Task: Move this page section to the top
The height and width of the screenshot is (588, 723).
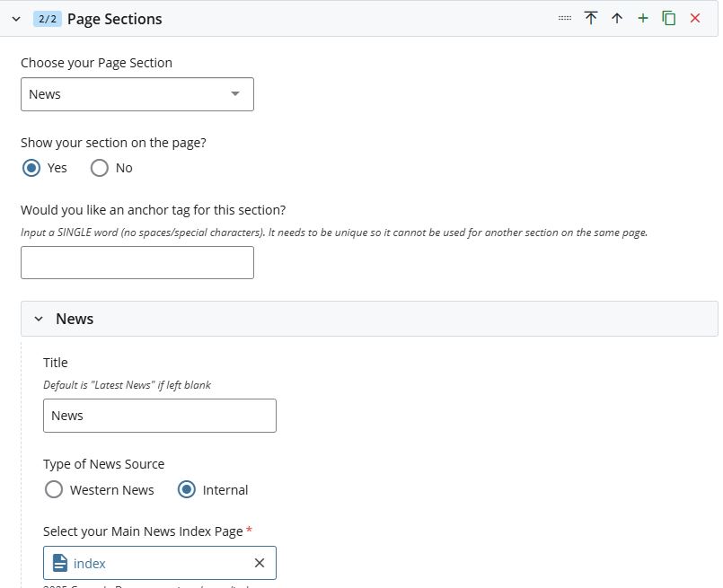Action: click(591, 18)
